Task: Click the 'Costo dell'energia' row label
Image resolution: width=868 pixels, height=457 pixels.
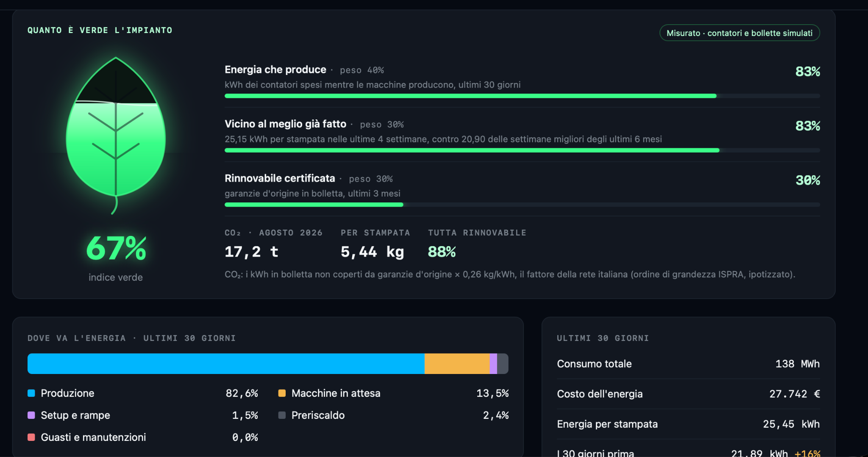Action: coord(600,394)
